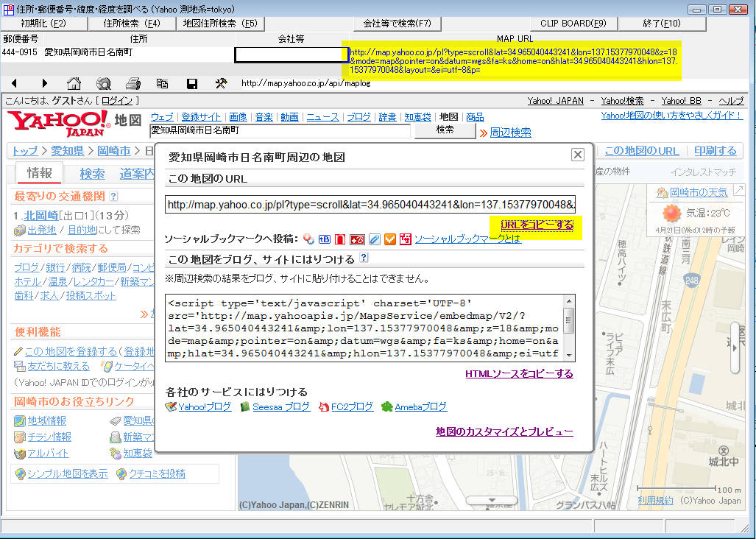756x539 pixels.
Task: Click the blue paperclip bookmark icon
Action: click(x=374, y=239)
